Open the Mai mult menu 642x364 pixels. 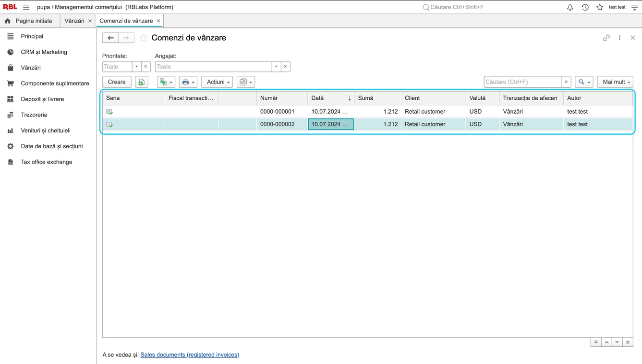click(x=615, y=82)
